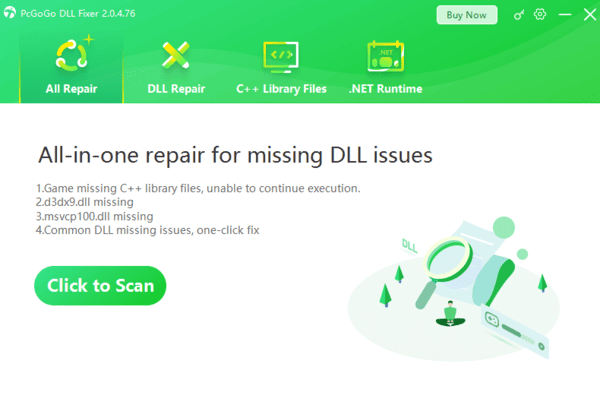Click the game controller card in illustration
Screen dimensions: 600x408
515,331
